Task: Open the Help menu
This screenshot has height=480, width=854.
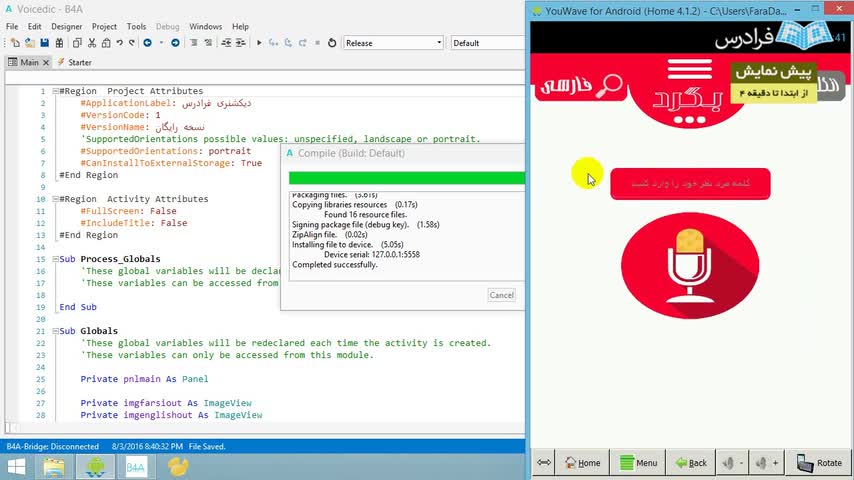Action: [x=240, y=26]
